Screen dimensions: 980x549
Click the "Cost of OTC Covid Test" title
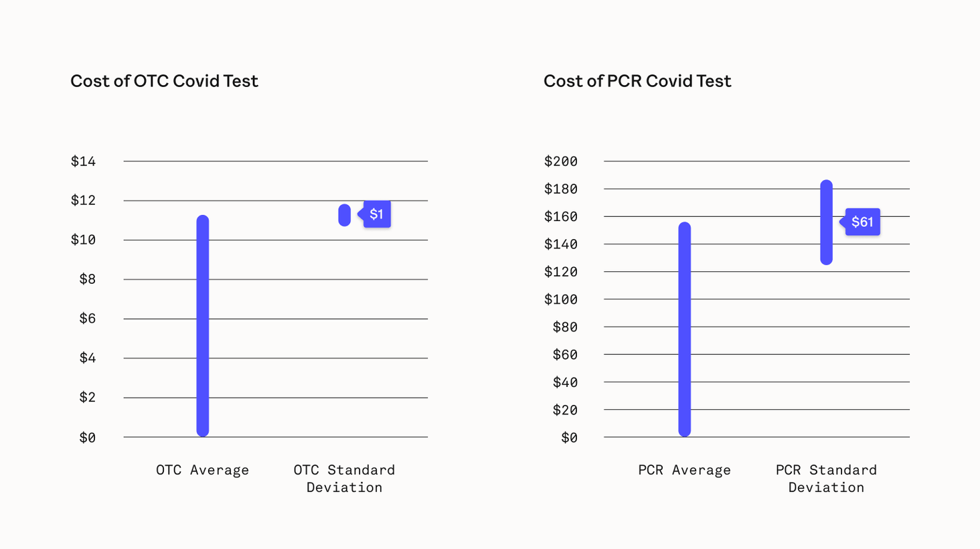point(164,81)
